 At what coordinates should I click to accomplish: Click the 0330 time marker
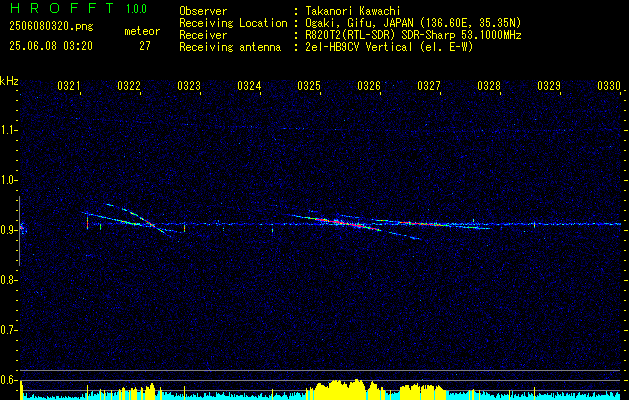click(x=609, y=86)
